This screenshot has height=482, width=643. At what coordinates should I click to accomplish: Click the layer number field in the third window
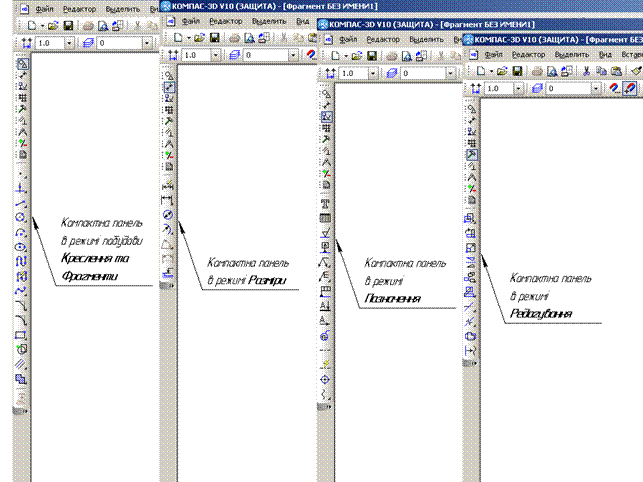click(423, 73)
